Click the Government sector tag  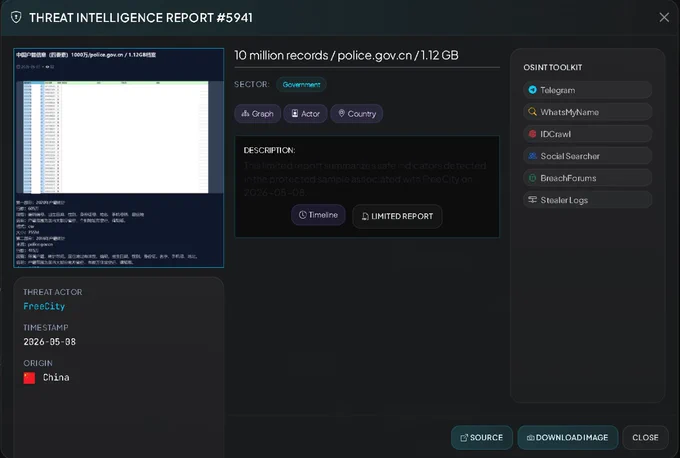(x=301, y=85)
